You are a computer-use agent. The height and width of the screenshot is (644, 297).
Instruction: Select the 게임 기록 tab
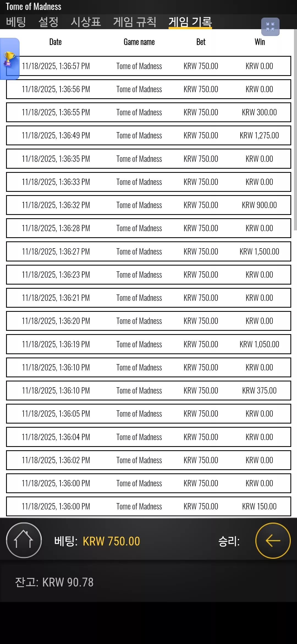click(190, 22)
